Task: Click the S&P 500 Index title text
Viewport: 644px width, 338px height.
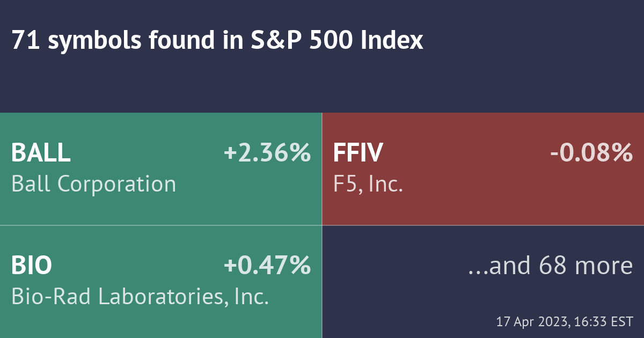Action: tap(337, 40)
